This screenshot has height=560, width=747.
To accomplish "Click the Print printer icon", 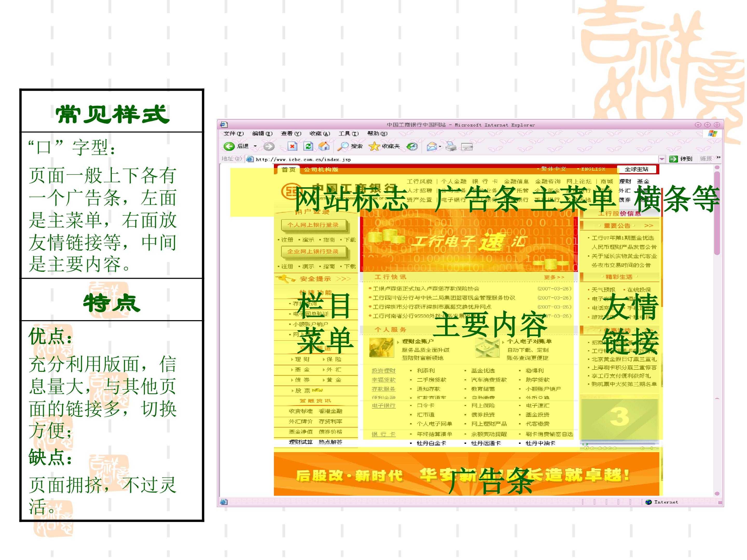I will pyautogui.click(x=451, y=146).
